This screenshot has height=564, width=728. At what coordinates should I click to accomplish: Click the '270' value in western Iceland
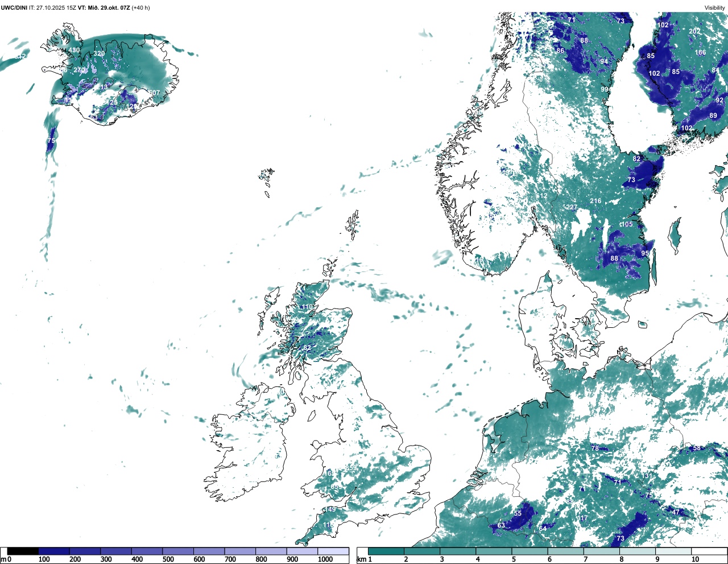coord(79,70)
